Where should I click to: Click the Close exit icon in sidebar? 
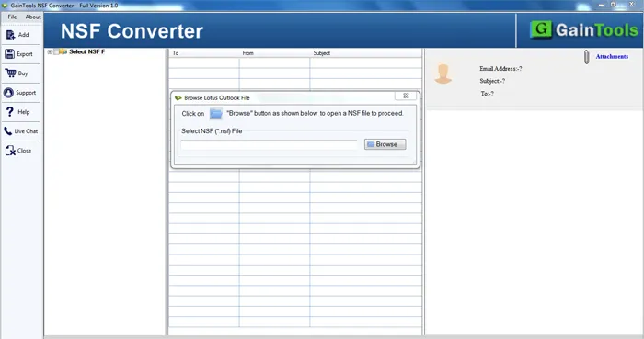click(10, 151)
